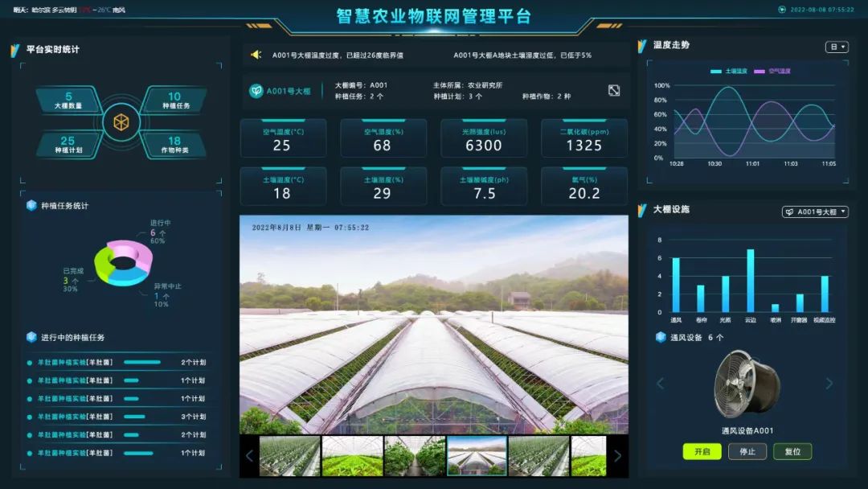Show previous ventilation device with left arrow
The width and height of the screenshot is (868, 489).
661,384
